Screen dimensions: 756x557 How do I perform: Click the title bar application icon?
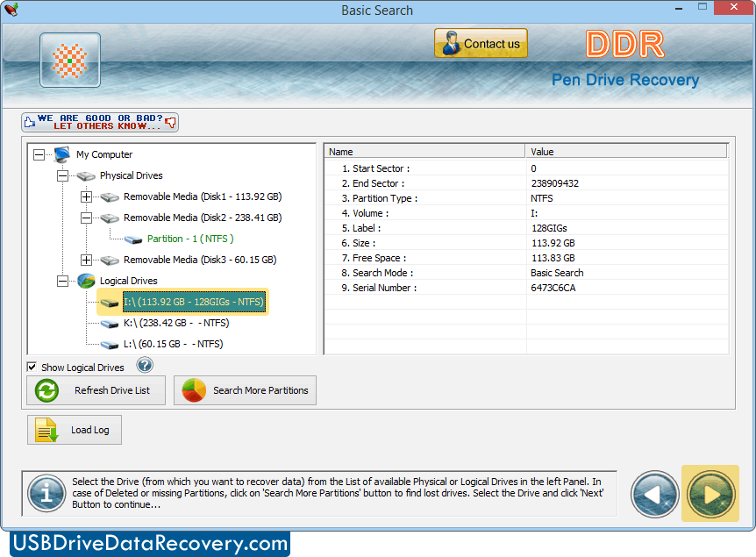click(11, 11)
